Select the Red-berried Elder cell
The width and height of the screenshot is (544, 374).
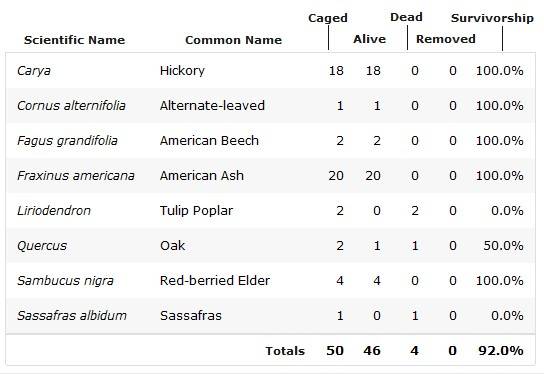point(215,280)
